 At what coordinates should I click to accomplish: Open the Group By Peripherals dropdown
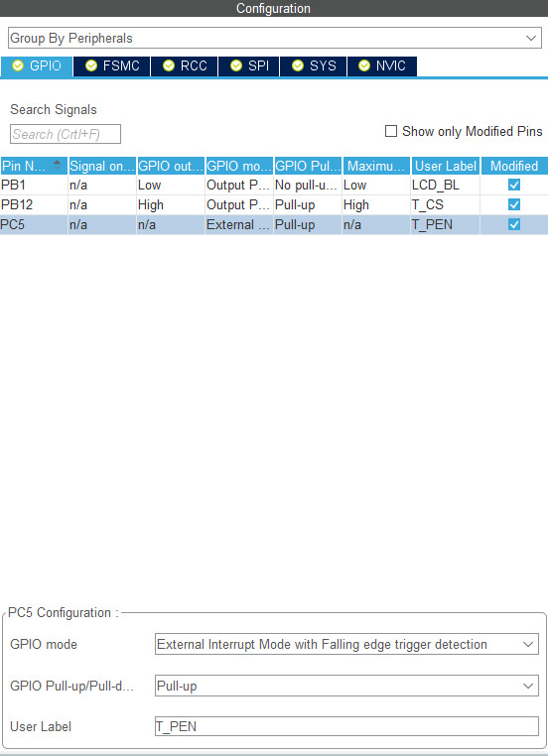click(274, 38)
